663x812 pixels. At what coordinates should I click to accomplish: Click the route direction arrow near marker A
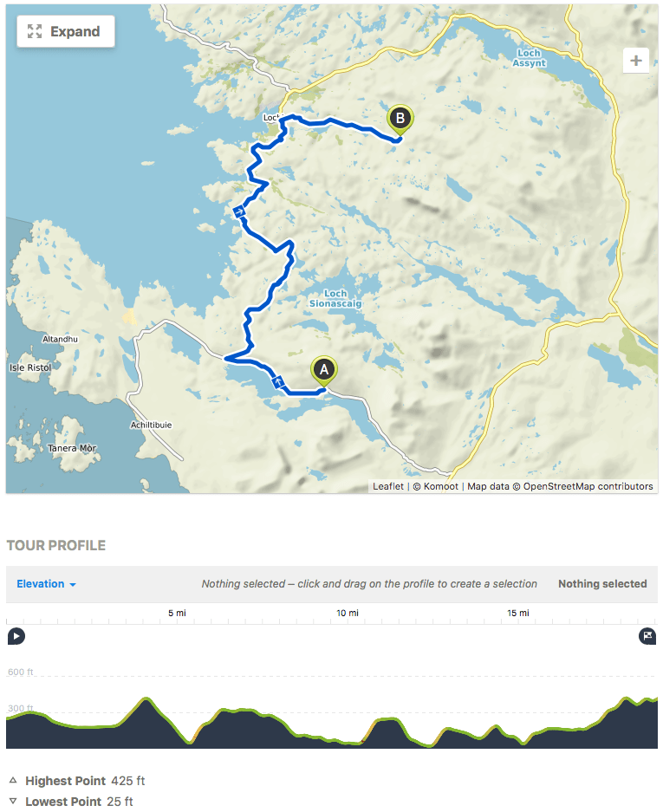pos(278,380)
